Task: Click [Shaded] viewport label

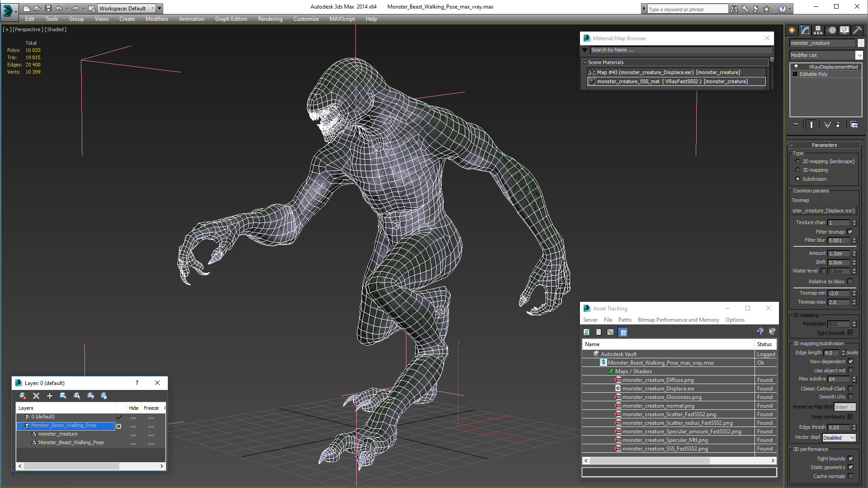Action: [56, 29]
